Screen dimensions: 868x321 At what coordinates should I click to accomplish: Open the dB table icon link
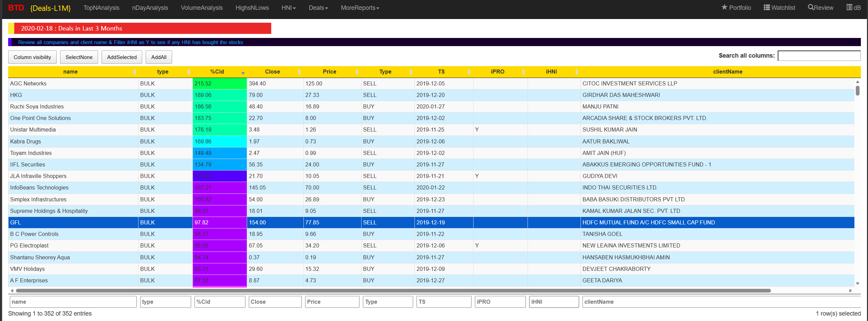(853, 7)
